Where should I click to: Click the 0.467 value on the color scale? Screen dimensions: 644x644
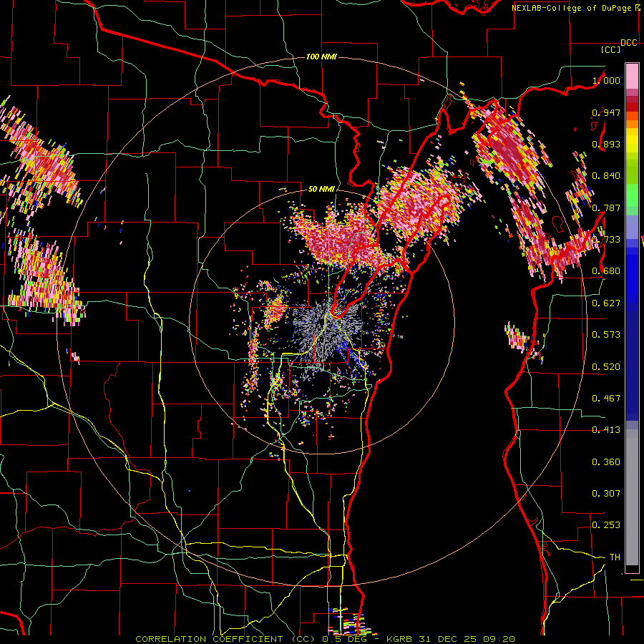coord(606,399)
